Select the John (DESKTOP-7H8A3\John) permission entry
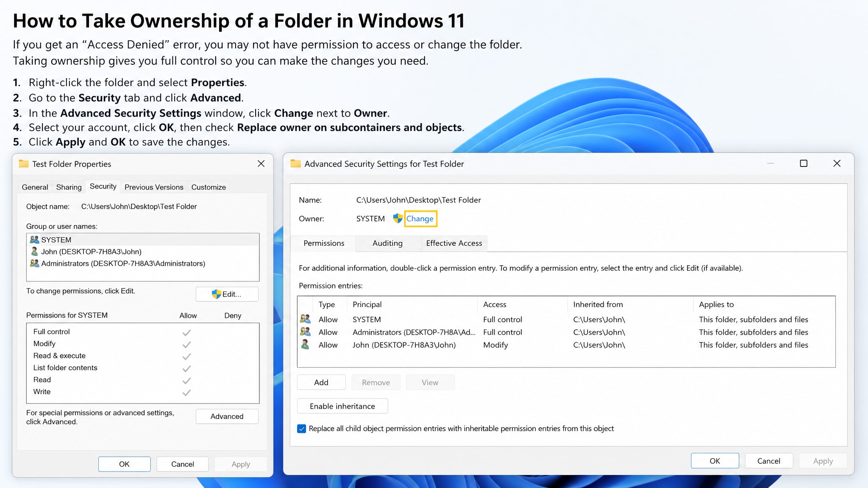This screenshot has width=868, height=488. (x=566, y=345)
